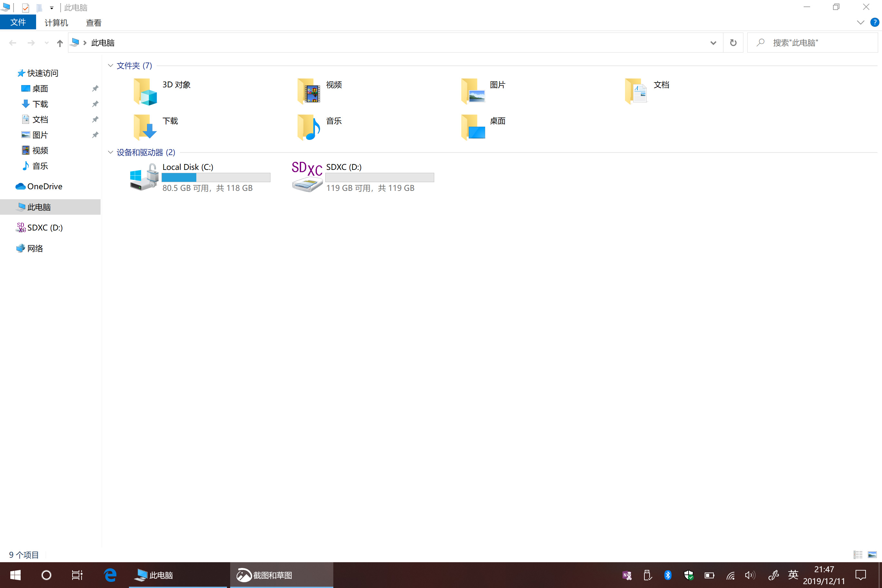Collapse the 设备和驱动器 (2) group
The height and width of the screenshot is (588, 882).
pos(110,152)
